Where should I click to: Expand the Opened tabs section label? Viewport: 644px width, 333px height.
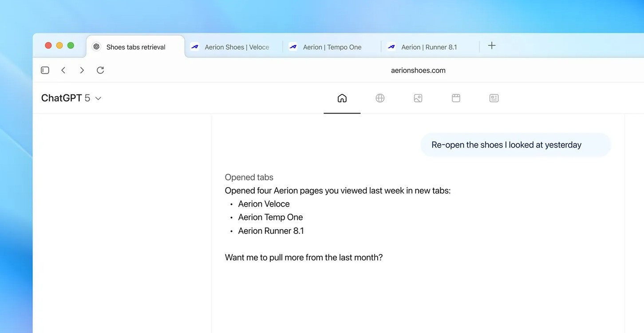point(249,177)
